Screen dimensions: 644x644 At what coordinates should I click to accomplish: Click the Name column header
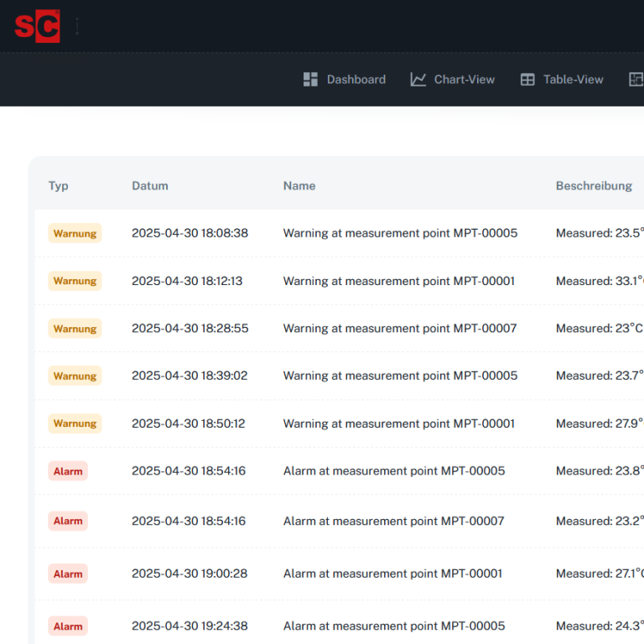point(299,186)
